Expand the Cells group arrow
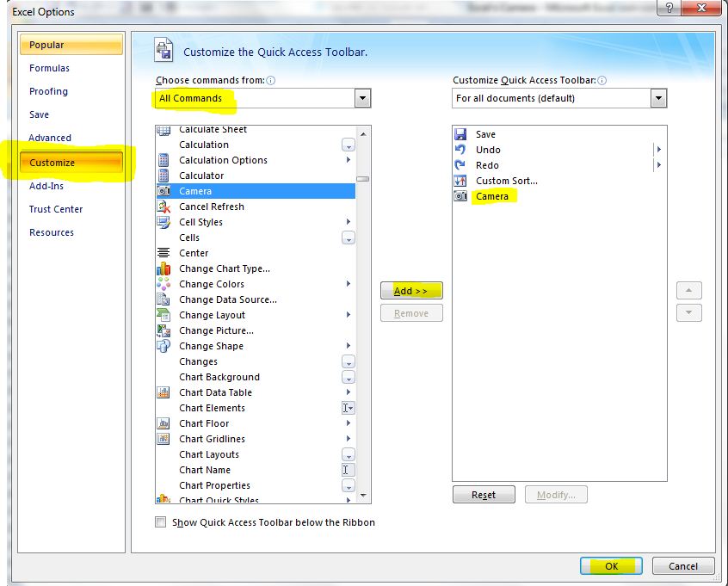 click(349, 237)
